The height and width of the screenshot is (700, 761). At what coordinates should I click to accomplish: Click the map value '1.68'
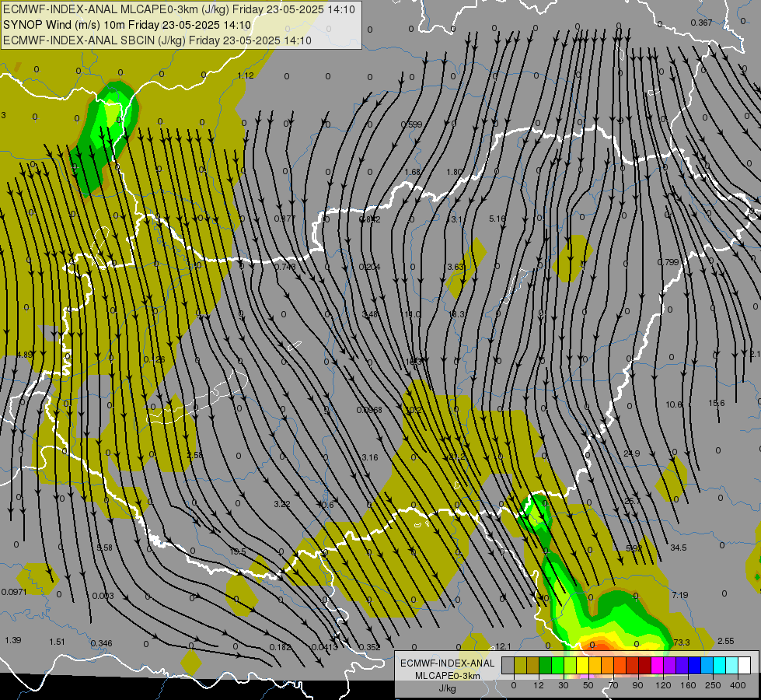point(413,173)
